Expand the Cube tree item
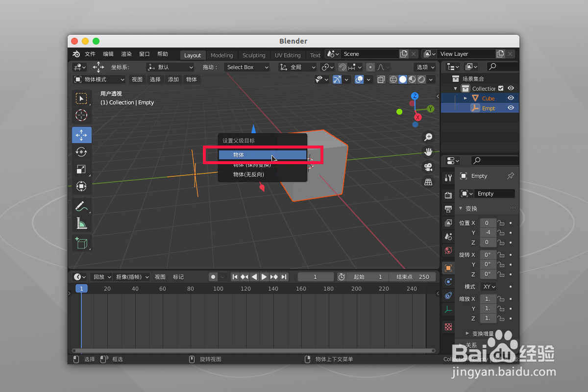Screen dimensions: 588x392 (465, 98)
